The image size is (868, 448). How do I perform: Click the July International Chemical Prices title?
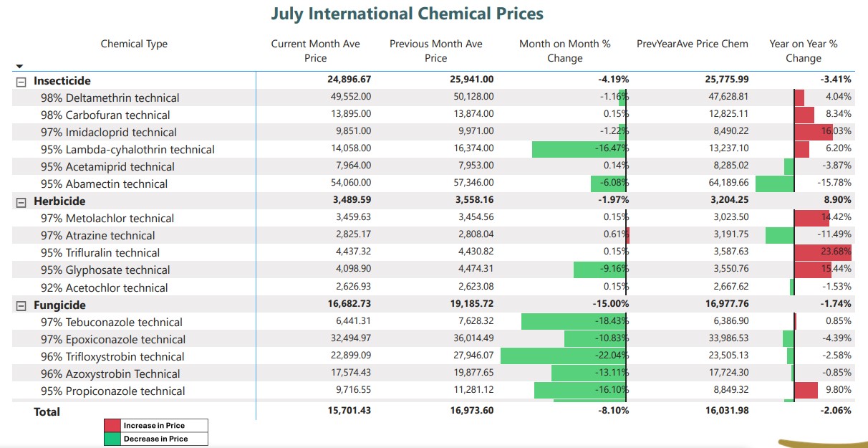pos(408,14)
